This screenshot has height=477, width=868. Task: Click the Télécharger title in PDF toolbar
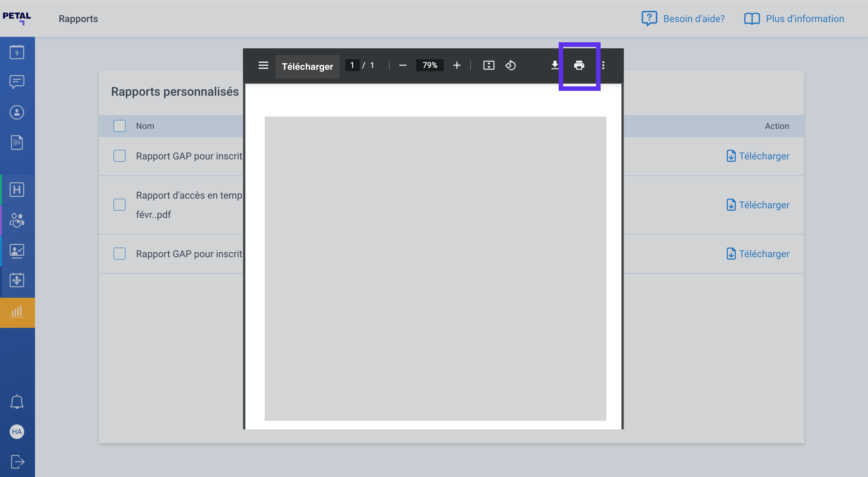pos(307,66)
